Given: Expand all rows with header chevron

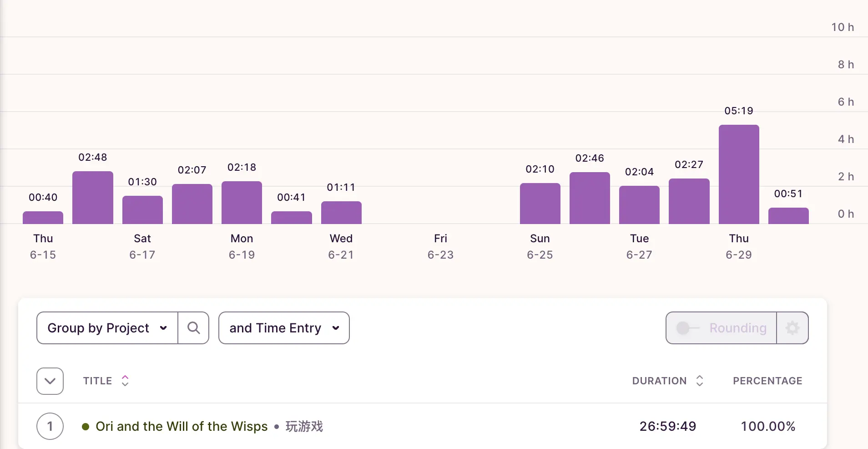Looking at the screenshot, I should tap(50, 381).
